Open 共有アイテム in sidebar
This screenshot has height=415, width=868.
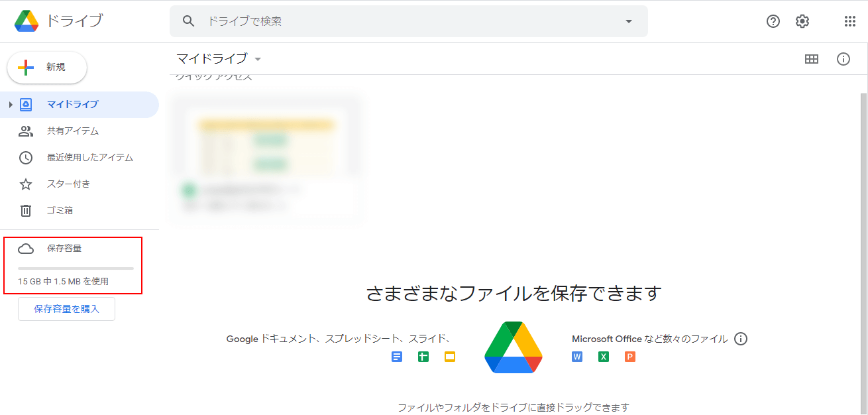(72, 131)
